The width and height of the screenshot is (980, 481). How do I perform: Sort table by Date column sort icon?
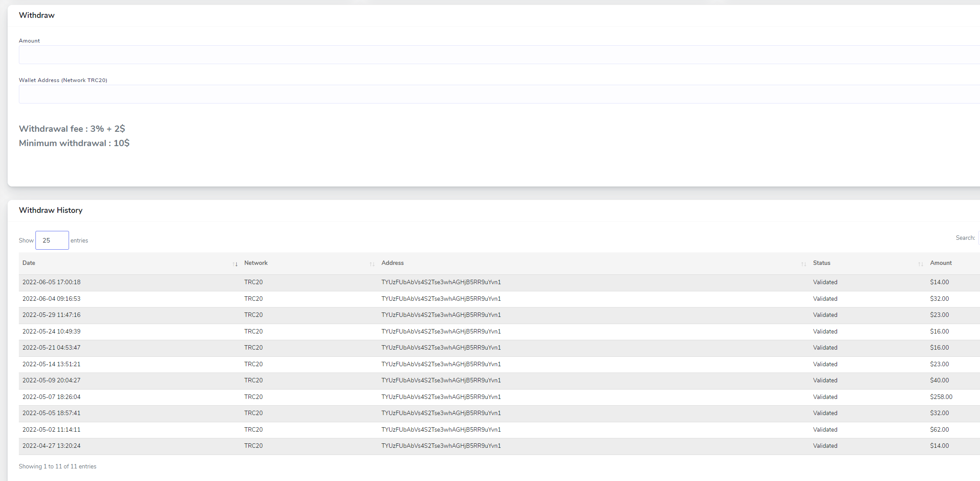point(235,264)
